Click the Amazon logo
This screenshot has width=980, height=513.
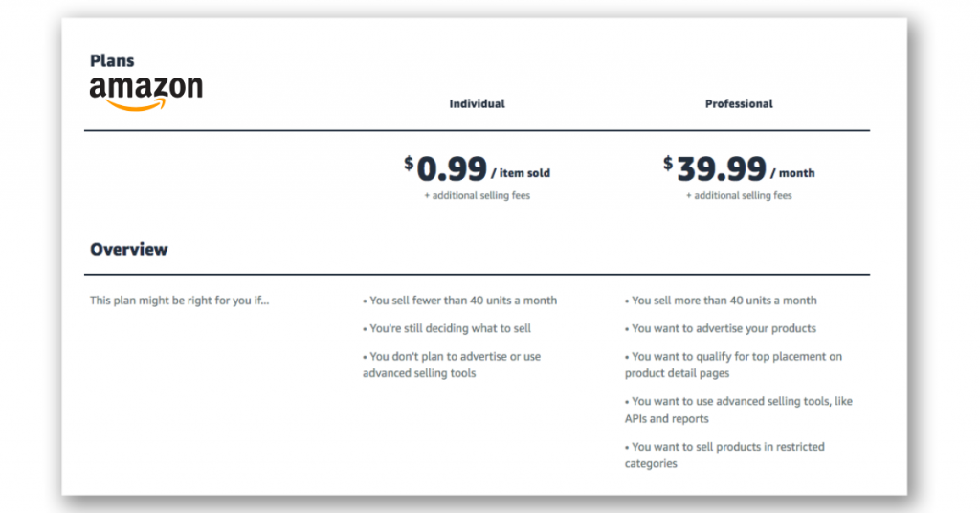(146, 93)
